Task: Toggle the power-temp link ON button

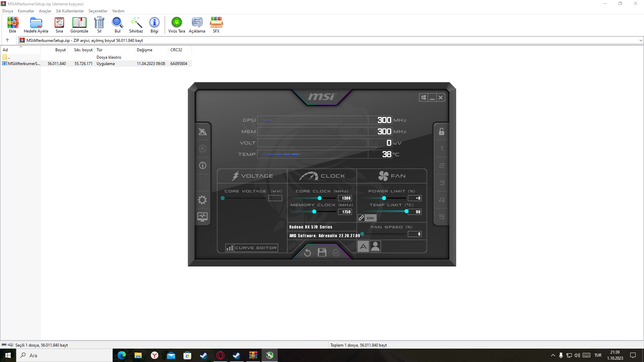Action: (x=367, y=218)
